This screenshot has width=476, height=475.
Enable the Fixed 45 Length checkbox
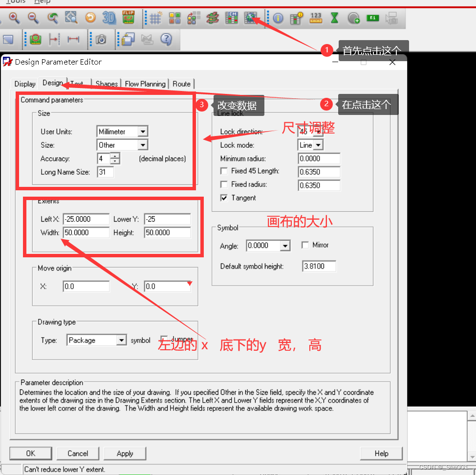(x=224, y=171)
